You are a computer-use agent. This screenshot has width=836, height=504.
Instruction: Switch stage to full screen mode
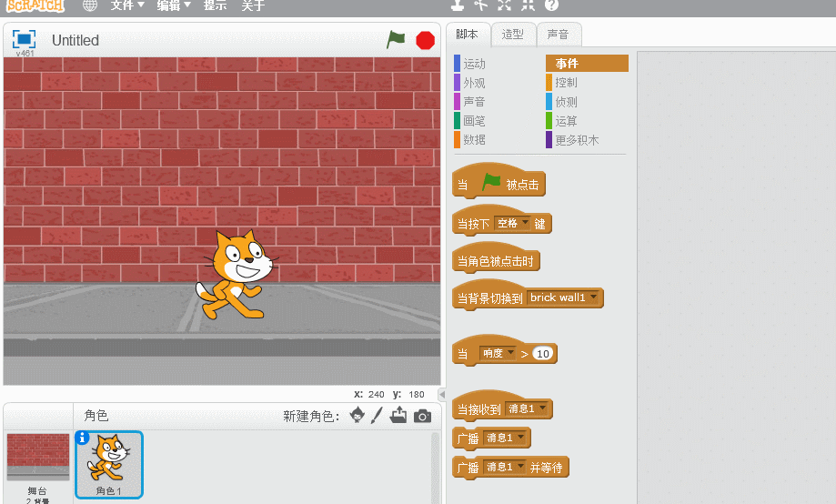coord(24,39)
